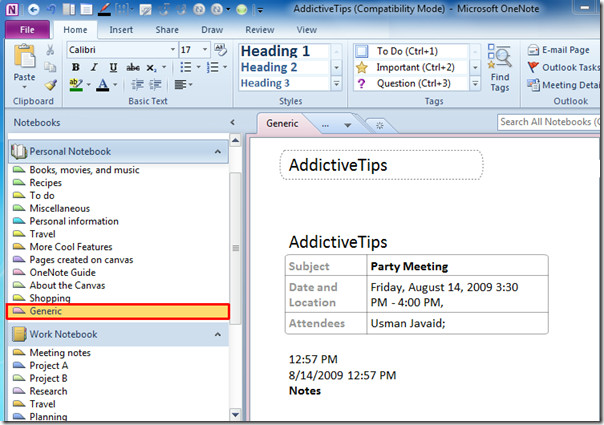
Task: Open highlight color dropdown arrow
Action: pos(89,84)
